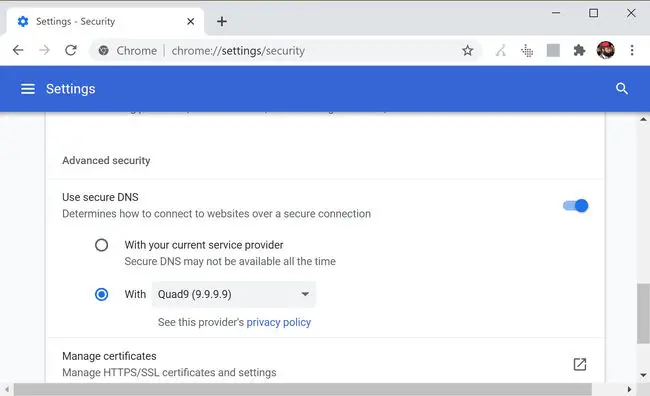650x396 pixels.
Task: Select With your current service provider radio
Action: tap(102, 245)
